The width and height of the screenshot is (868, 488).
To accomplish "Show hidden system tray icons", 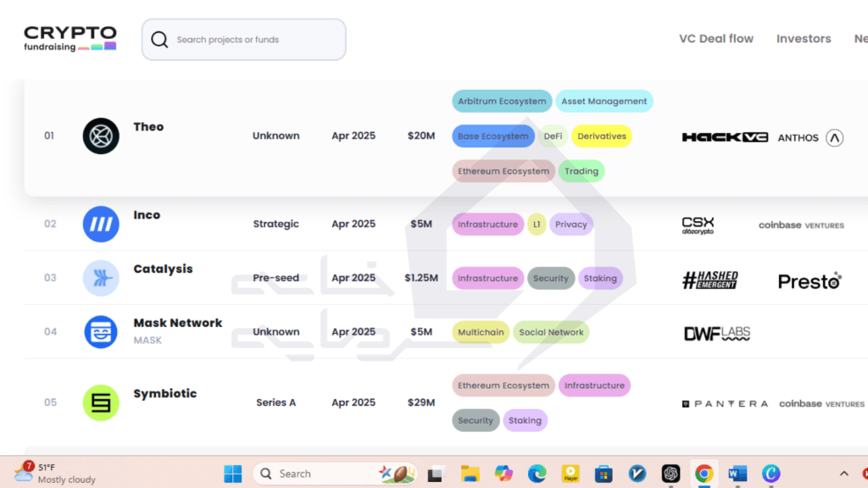I will pyautogui.click(x=843, y=474).
